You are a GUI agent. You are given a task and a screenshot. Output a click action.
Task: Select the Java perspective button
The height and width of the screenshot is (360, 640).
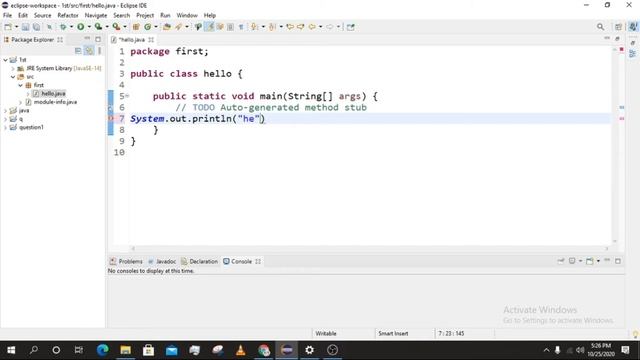point(633,27)
